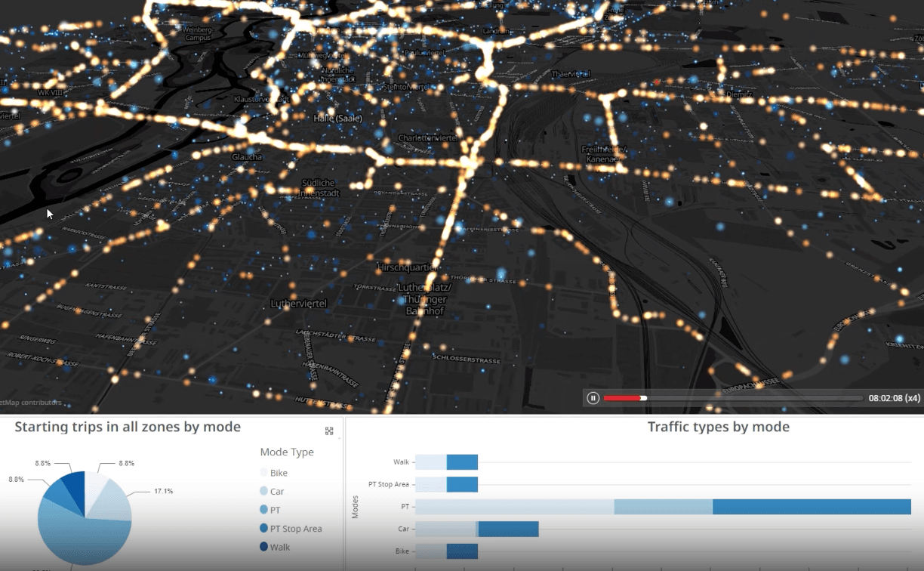Click the dark blue PT bar segment
Image resolution: width=924 pixels, height=571 pixels.
[x=812, y=507]
